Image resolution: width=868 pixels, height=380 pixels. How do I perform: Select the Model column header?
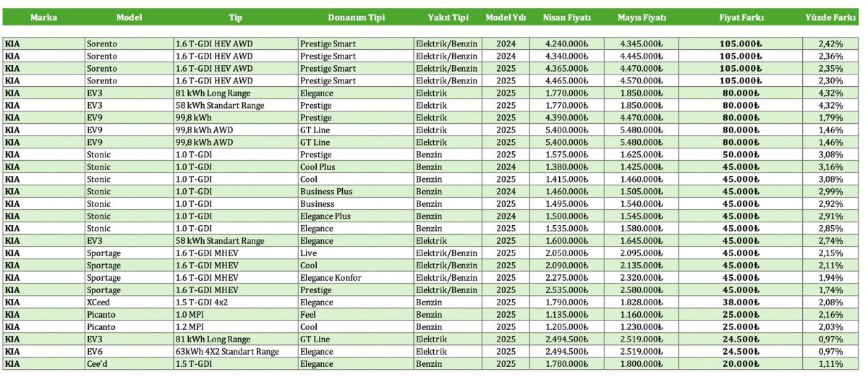coord(129,17)
